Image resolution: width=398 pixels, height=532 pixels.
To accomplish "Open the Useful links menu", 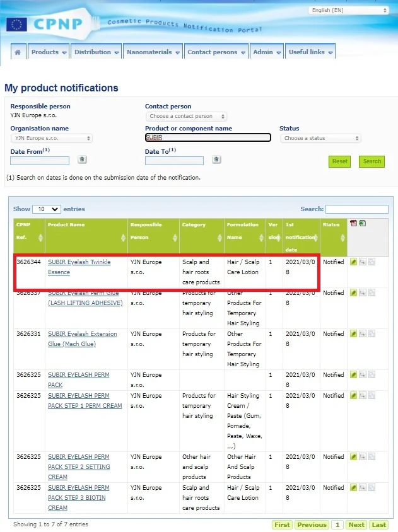I will pyautogui.click(x=310, y=52).
